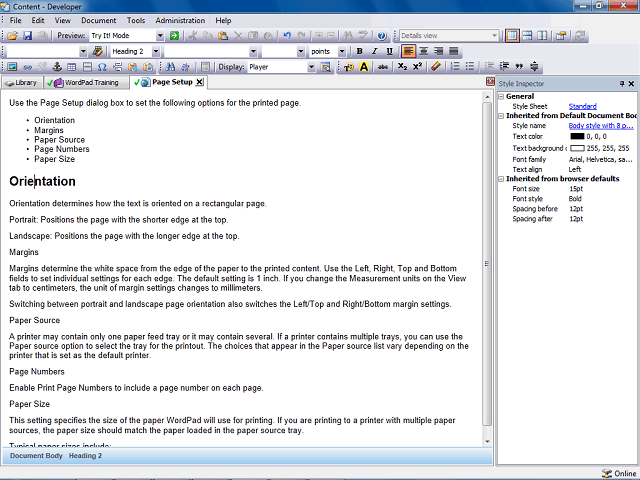Insert an image using the picture icon
Screen dimensions: 640x480
click(12, 67)
